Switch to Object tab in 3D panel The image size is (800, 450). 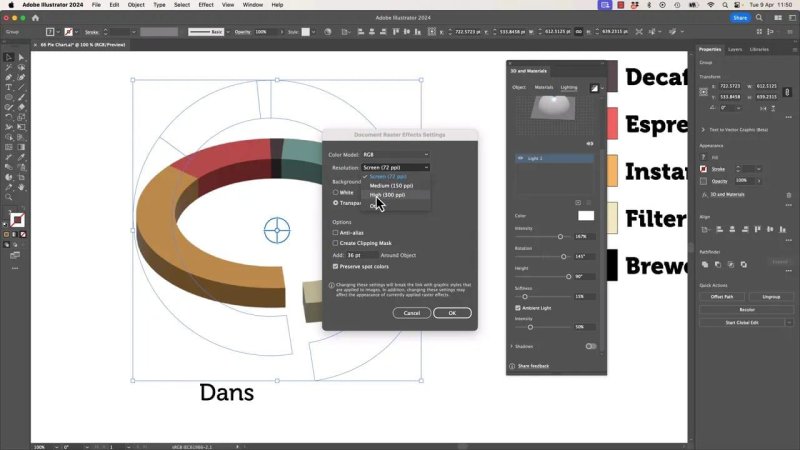coord(519,87)
